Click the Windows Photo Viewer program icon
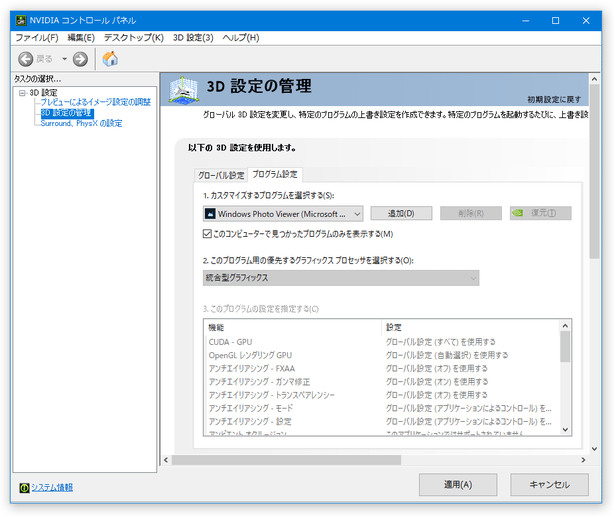Viewport: 614px width, 516px height. tap(211, 214)
